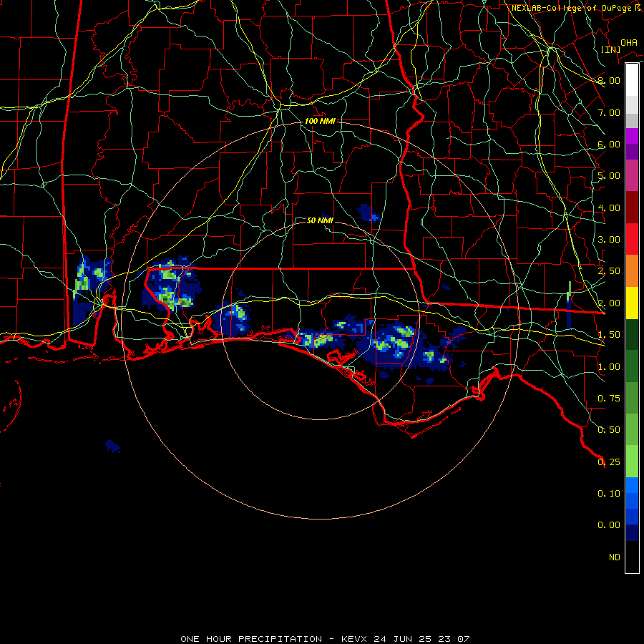The width and height of the screenshot is (644, 644).
Task: Select the 0.10 scale value
Action: (609, 494)
